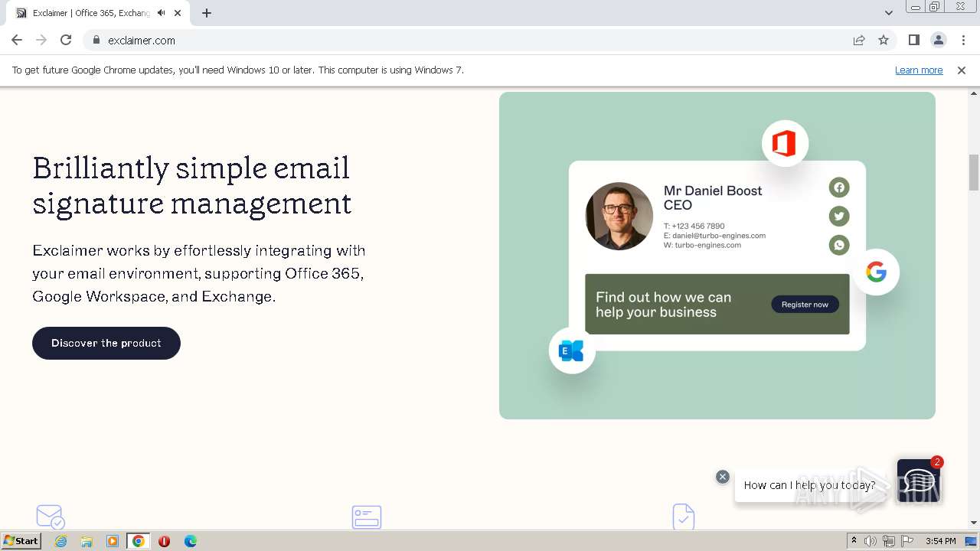Click Daniel Boost profile photo

619,216
